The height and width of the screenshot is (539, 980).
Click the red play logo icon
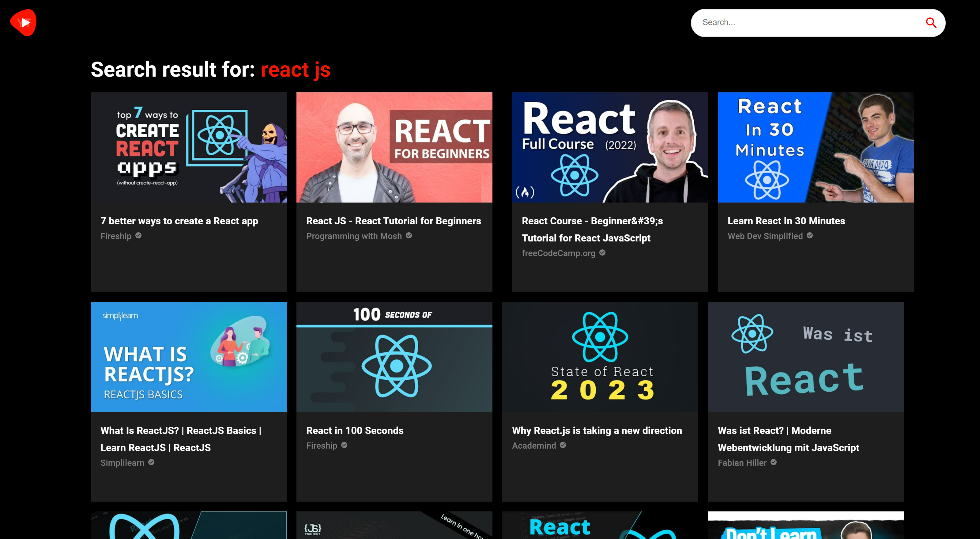[x=23, y=22]
